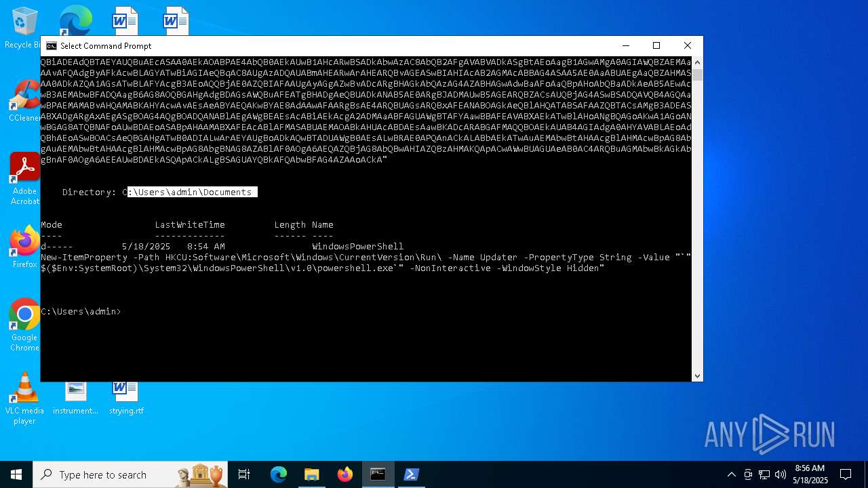Click the scroll up arrow in Command Prompt

697,62
